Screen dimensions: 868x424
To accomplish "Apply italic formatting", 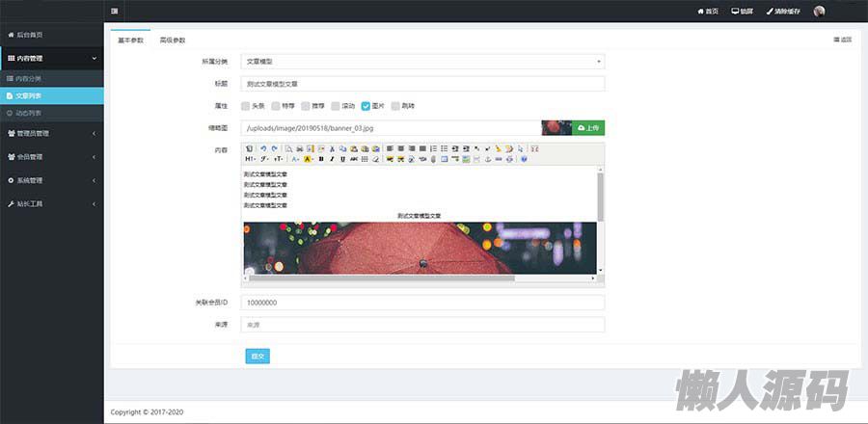I will point(332,159).
